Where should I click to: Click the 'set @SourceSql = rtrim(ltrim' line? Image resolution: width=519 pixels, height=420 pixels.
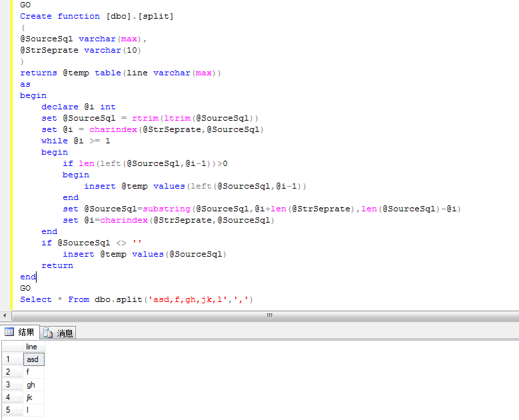pos(150,118)
